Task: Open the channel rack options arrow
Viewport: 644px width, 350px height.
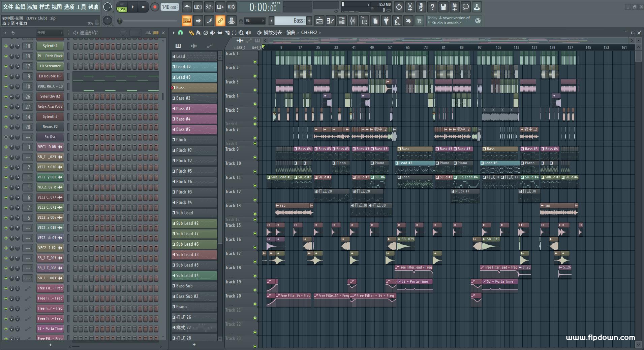Action: pos(5,33)
